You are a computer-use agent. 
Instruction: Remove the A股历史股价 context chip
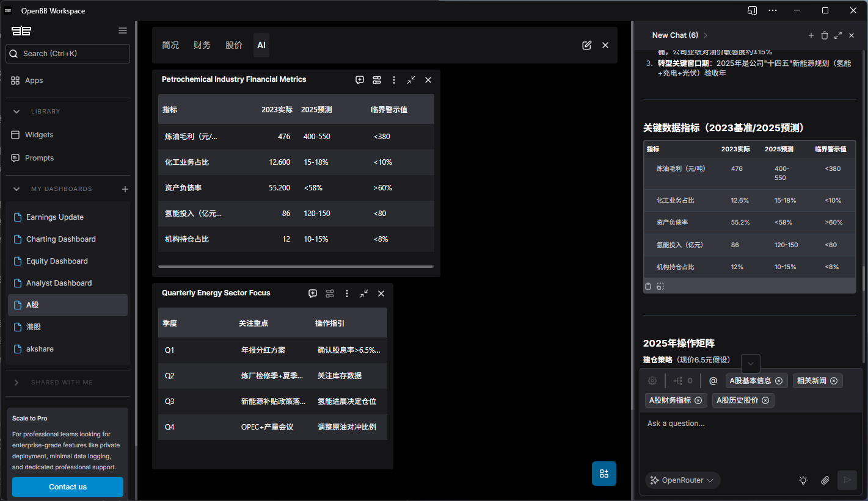pyautogui.click(x=765, y=400)
